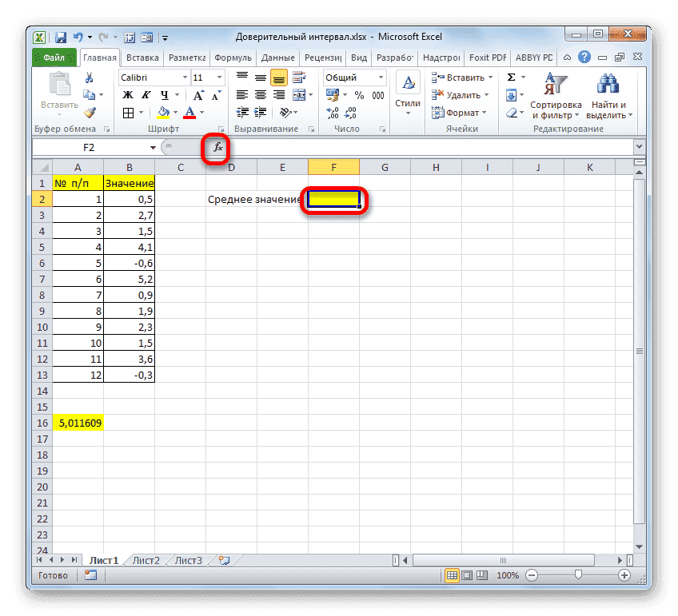Select the Format Painter brush icon

point(90,113)
